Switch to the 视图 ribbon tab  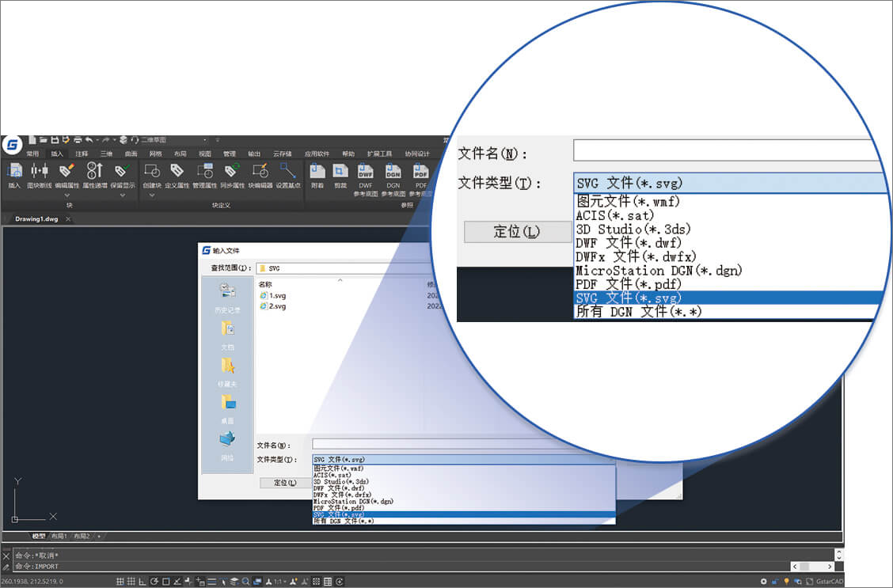click(205, 154)
